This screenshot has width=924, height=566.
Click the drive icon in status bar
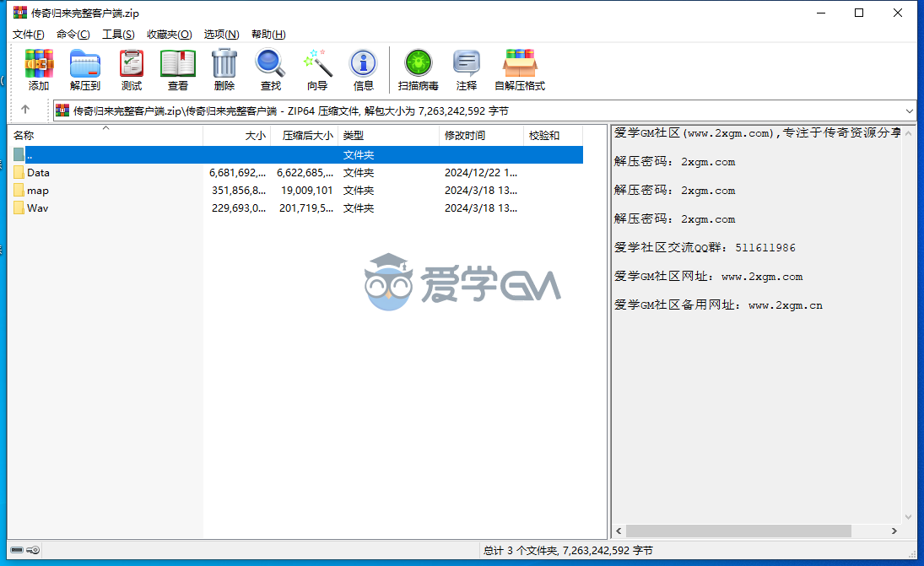(17, 550)
